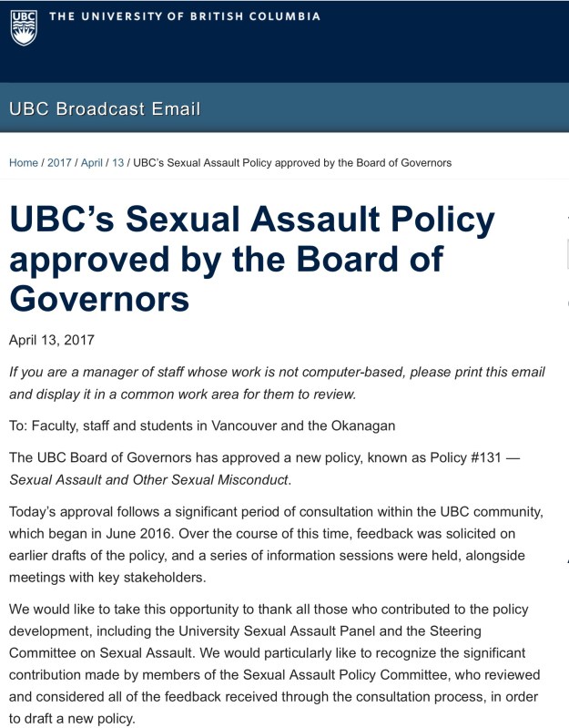Open the UBC Broadcast Email section title
569x728 pixels.
click(x=104, y=109)
